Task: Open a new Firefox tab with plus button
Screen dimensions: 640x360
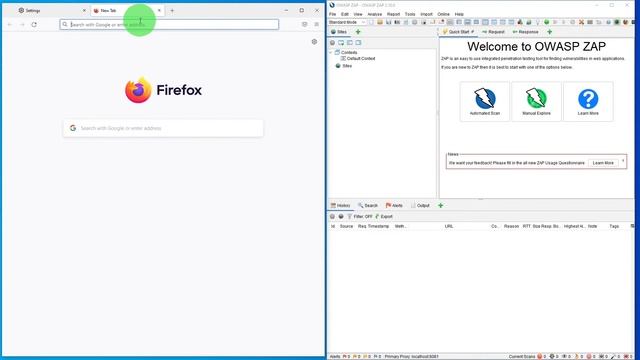Action: [172, 11]
